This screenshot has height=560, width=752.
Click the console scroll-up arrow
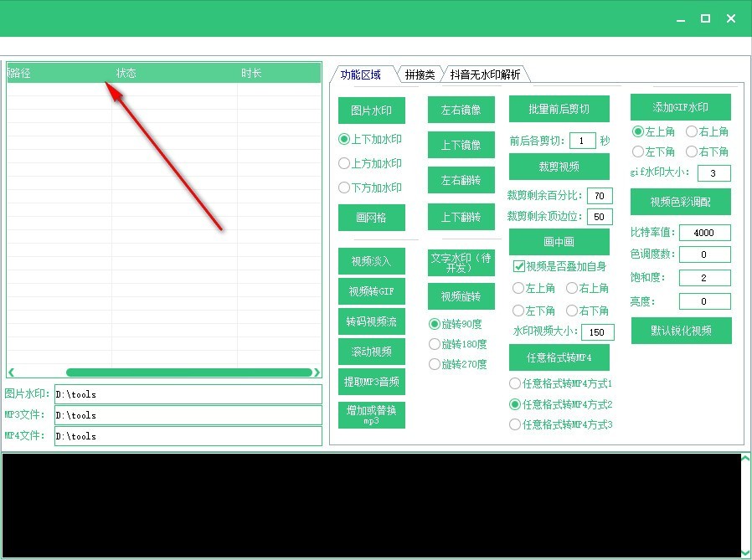coord(745,459)
